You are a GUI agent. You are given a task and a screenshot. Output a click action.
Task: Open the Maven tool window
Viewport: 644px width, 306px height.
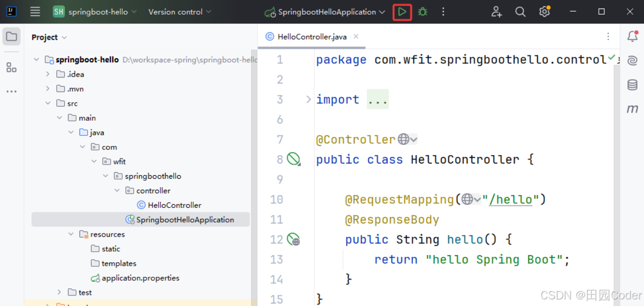pos(632,109)
